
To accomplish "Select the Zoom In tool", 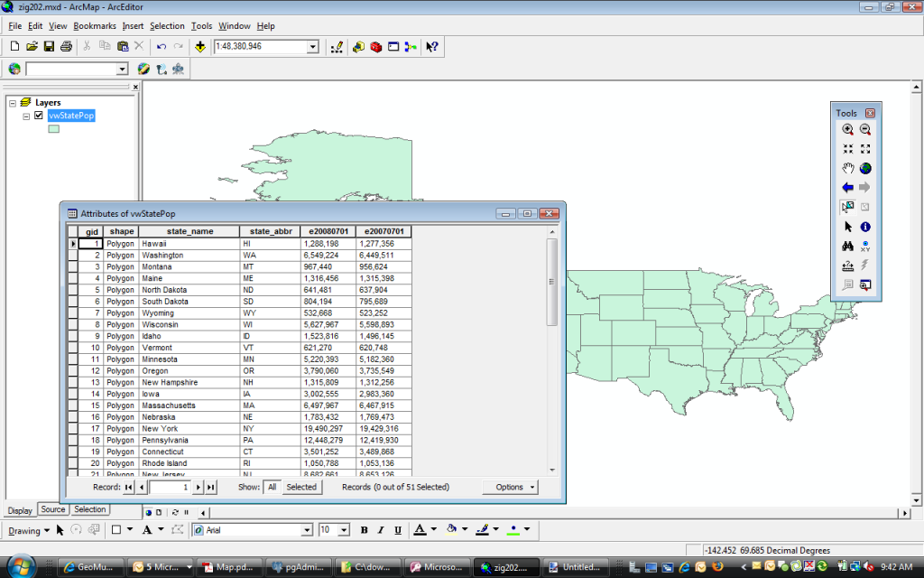I will [848, 131].
